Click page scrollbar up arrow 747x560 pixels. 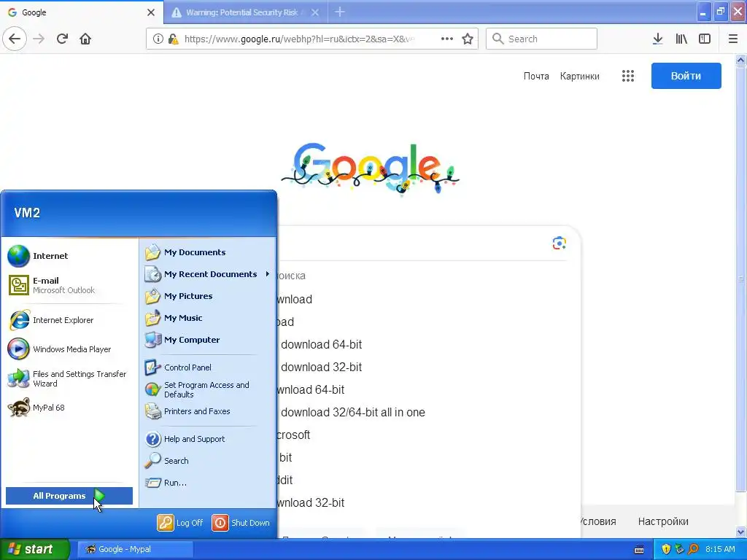click(x=741, y=60)
